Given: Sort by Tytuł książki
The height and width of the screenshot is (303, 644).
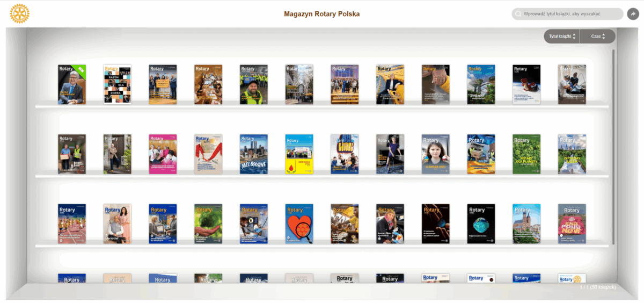Looking at the screenshot, I should pyautogui.click(x=561, y=37).
